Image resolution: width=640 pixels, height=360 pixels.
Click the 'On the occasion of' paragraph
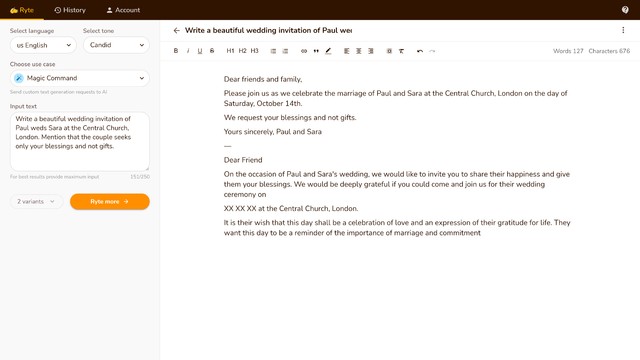tap(397, 184)
